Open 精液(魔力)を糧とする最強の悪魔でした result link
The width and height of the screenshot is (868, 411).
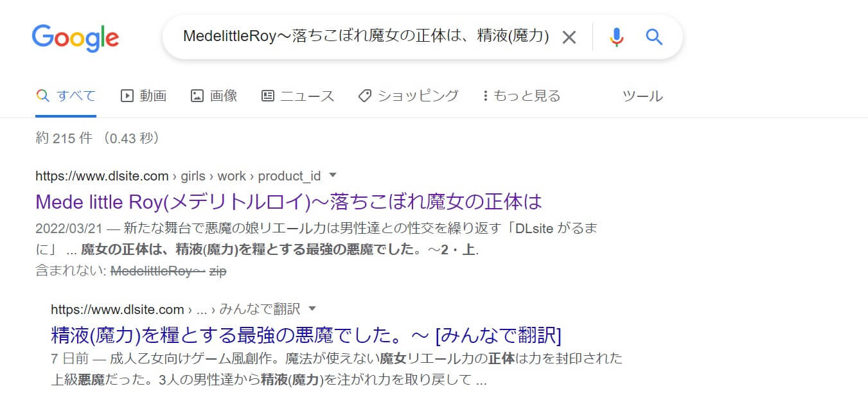306,335
